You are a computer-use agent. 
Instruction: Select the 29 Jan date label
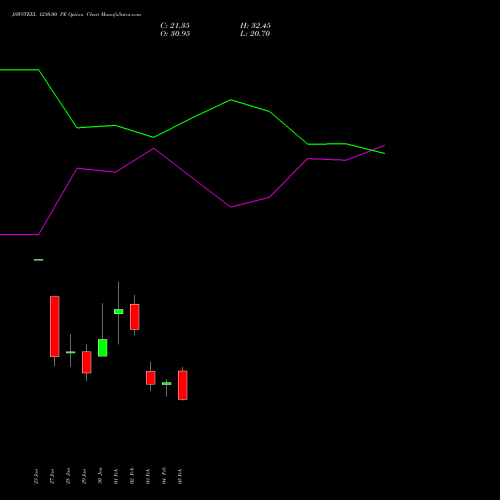[84, 476]
